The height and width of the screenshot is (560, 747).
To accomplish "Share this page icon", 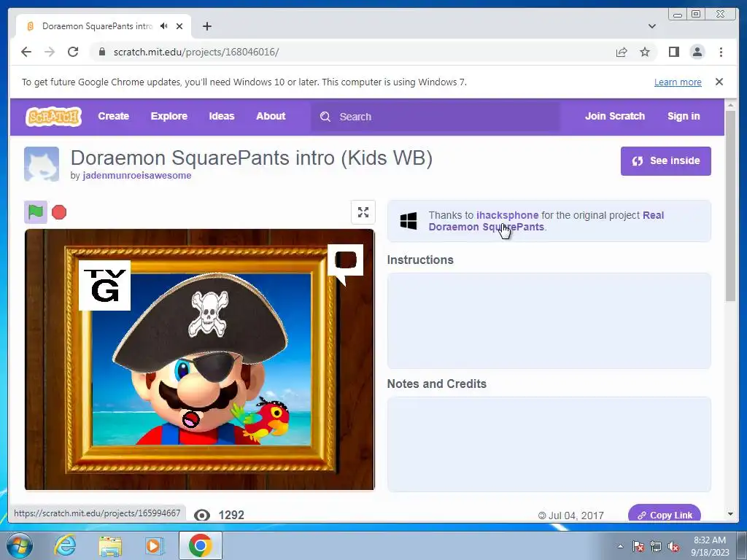I will click(622, 52).
